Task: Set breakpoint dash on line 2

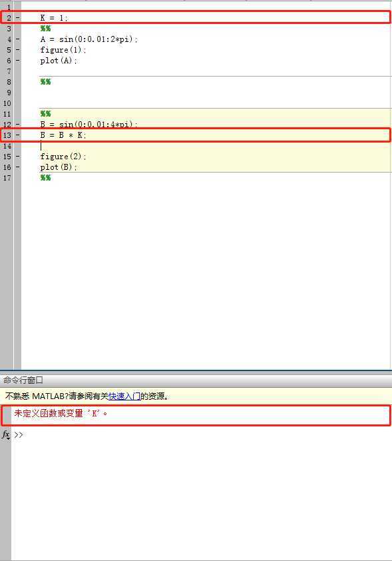Action: [18, 17]
